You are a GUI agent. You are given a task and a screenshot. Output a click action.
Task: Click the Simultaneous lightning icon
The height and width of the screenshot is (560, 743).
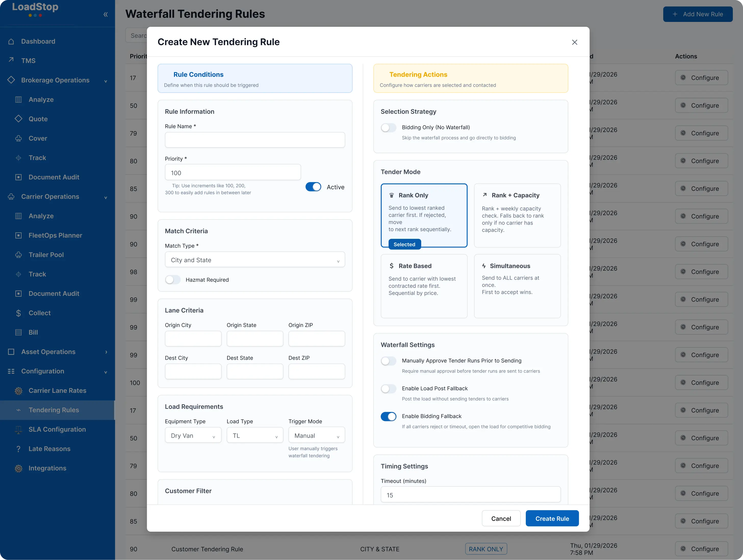point(484,266)
